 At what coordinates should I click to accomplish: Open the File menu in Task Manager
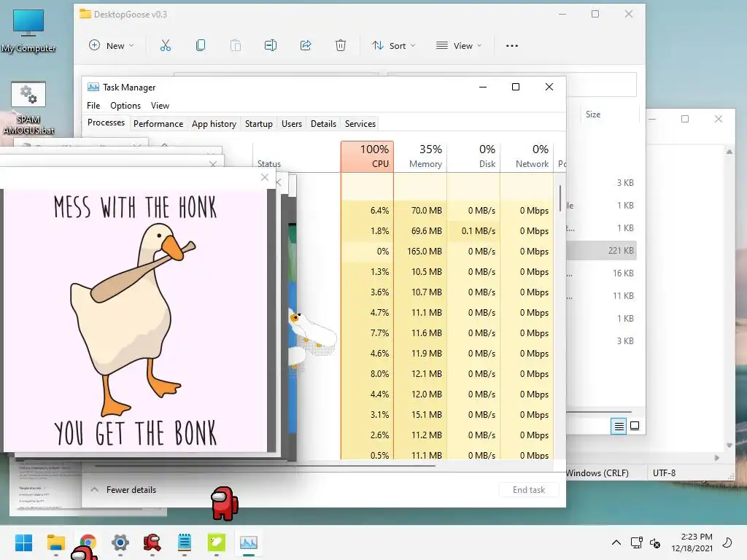pyautogui.click(x=93, y=106)
